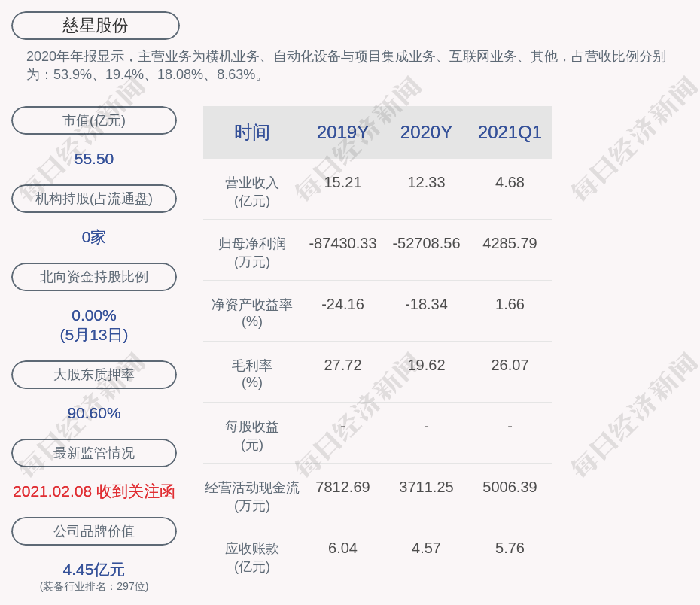Click cash flow value 7812.69

coord(342,487)
